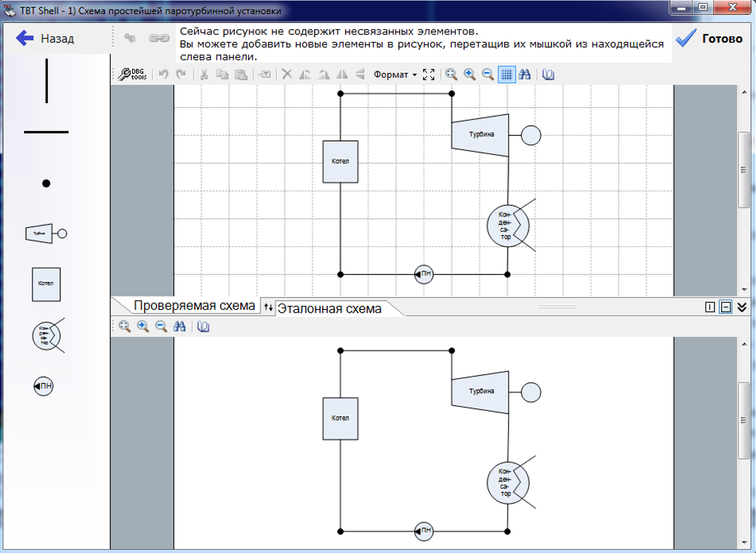Zoom in on the editable schema

click(x=469, y=74)
